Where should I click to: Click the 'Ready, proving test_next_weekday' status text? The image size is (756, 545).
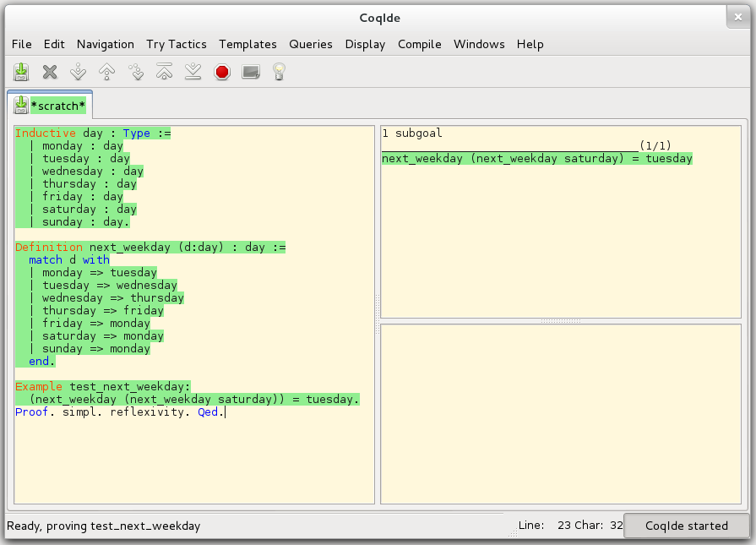104,526
